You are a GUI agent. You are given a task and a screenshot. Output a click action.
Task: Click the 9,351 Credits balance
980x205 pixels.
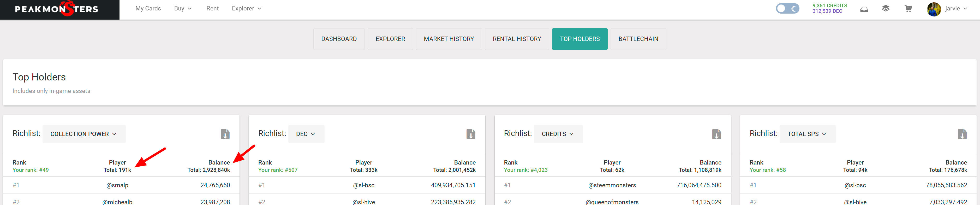(x=830, y=6)
